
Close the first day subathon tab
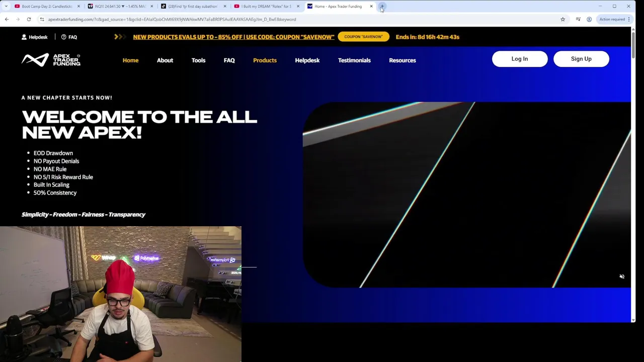(x=224, y=7)
